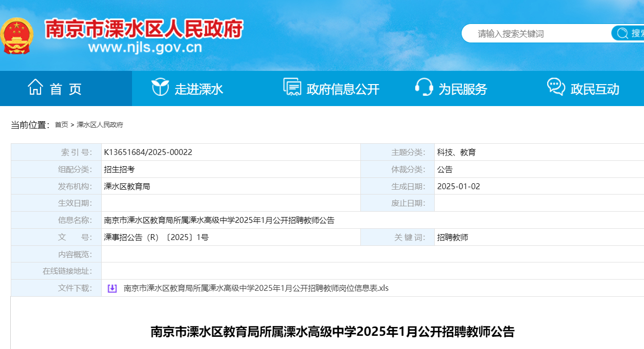The image size is (644, 349).
Task: Open the 政民互动 navigation menu
Action: click(x=583, y=88)
